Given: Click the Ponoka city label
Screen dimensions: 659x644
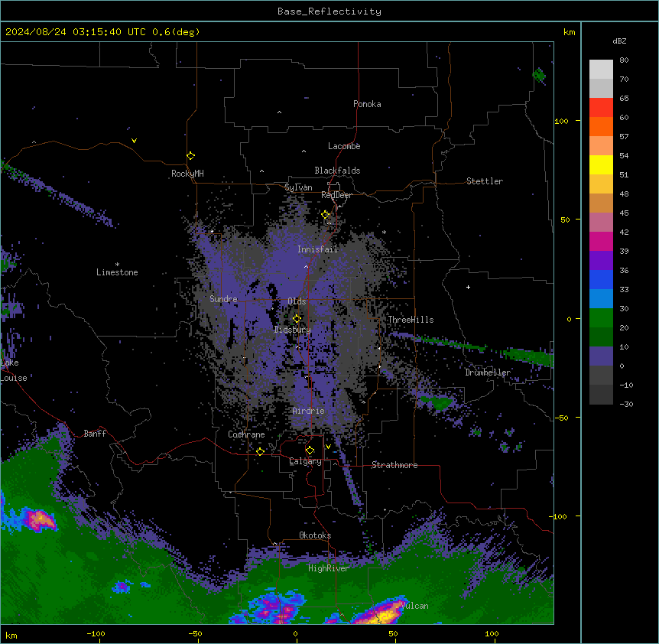Looking at the screenshot, I should coord(367,104).
